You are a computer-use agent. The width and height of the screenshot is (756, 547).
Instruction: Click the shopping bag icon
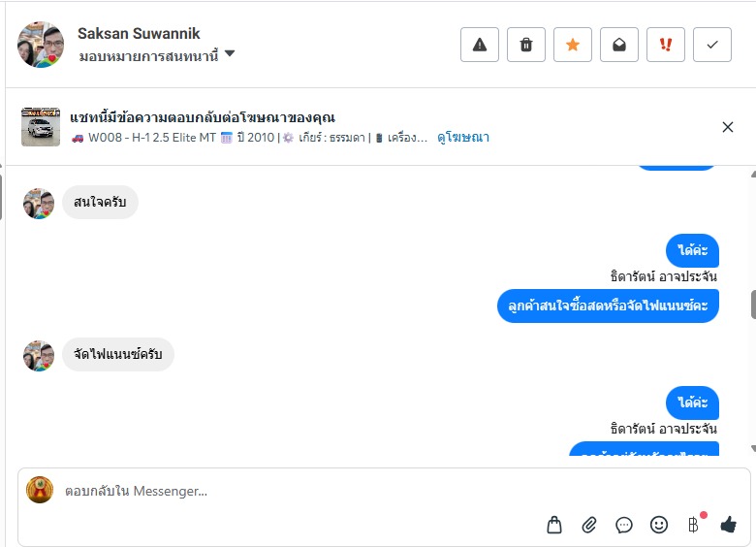coord(554,525)
